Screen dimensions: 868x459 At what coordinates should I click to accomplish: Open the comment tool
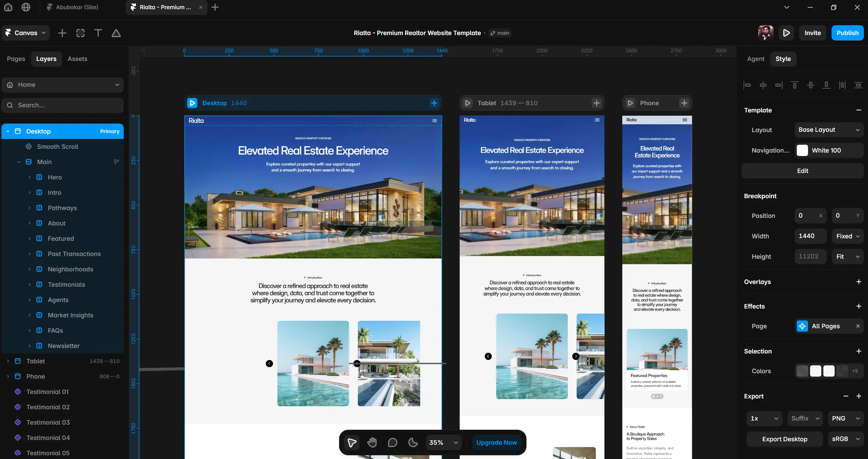393,442
